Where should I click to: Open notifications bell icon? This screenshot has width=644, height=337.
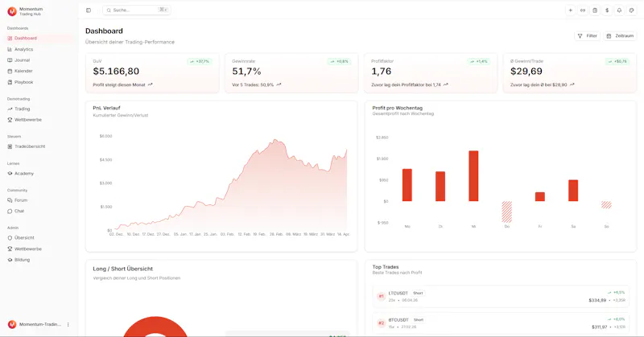click(x=619, y=10)
